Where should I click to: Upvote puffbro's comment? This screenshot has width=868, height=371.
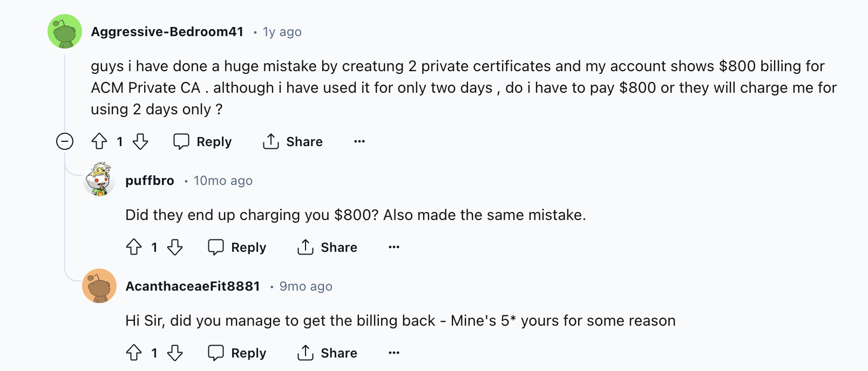[x=134, y=248]
